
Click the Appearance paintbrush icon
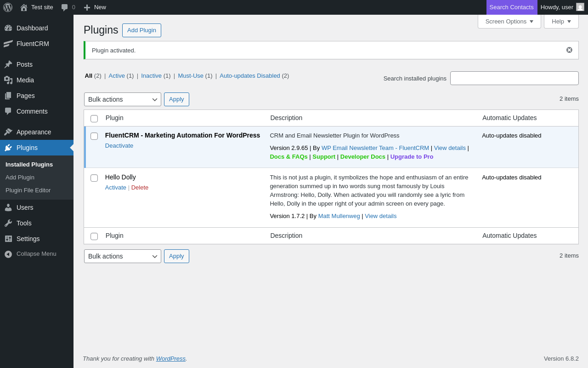[x=8, y=132]
